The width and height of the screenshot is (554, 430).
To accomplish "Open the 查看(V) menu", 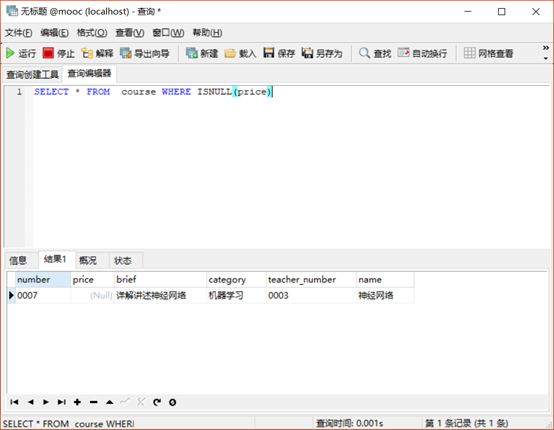I will [130, 33].
